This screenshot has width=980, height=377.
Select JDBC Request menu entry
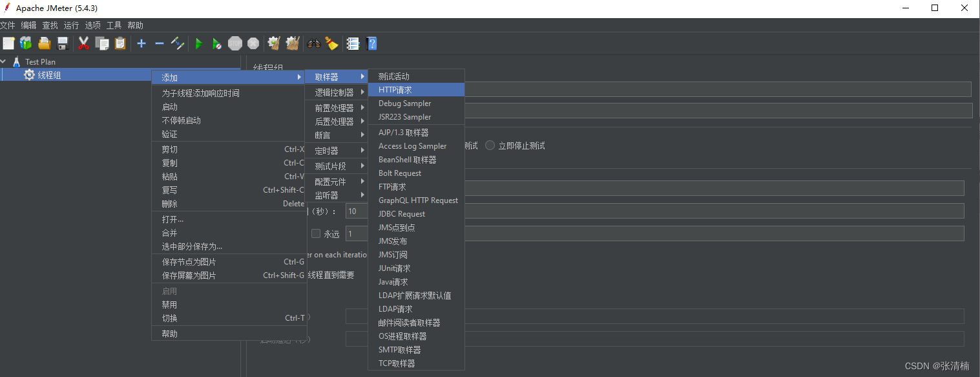(x=416, y=214)
